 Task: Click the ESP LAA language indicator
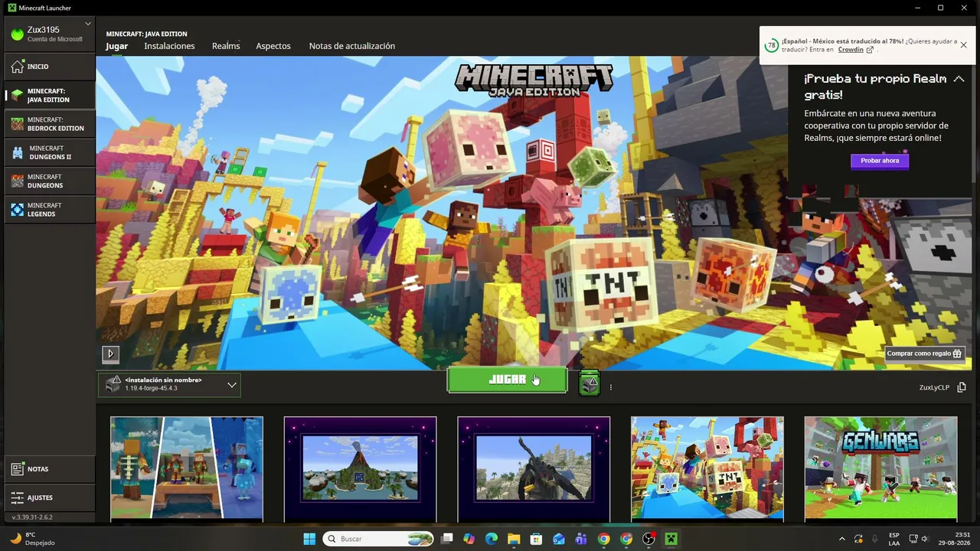894,539
